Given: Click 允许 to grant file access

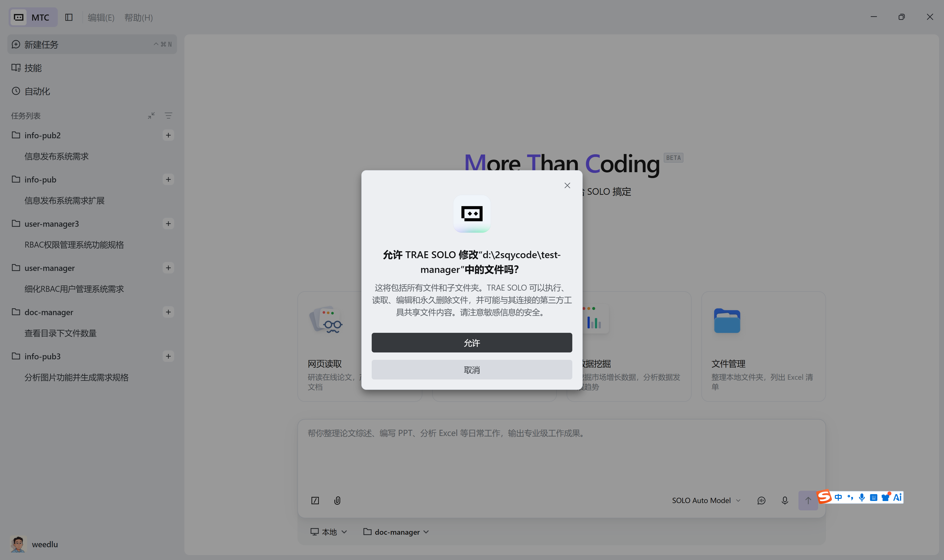Looking at the screenshot, I should click(x=472, y=343).
